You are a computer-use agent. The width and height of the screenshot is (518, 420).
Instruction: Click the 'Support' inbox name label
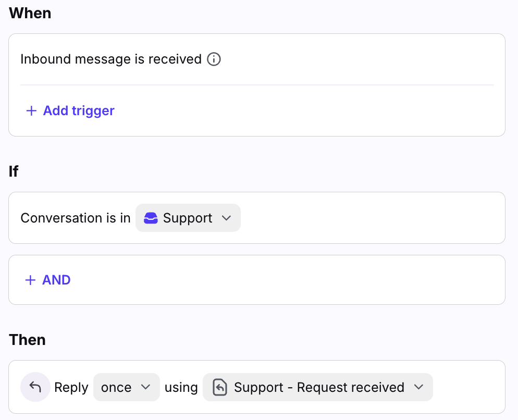click(188, 218)
